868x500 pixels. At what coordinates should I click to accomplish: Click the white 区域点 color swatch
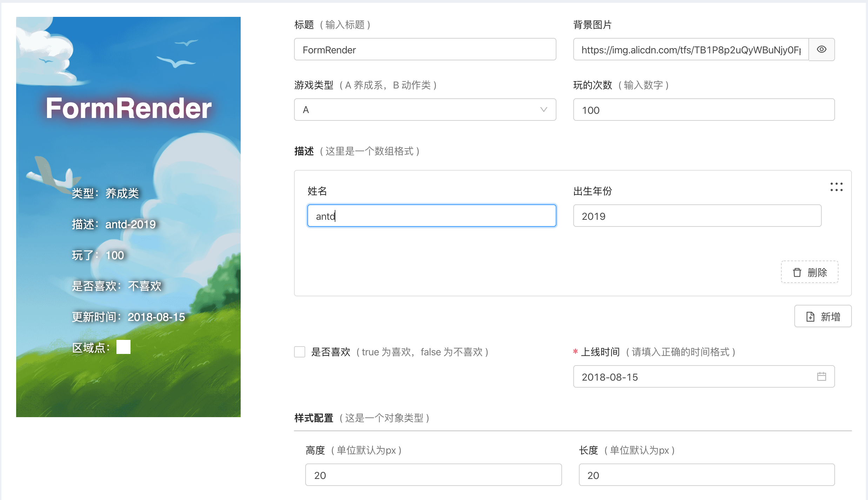[x=123, y=347]
